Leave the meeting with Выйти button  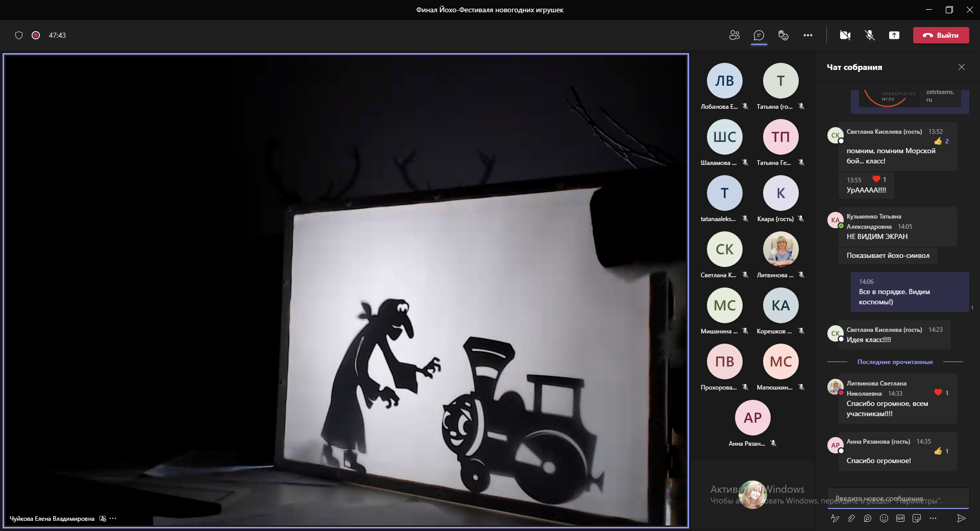(941, 35)
